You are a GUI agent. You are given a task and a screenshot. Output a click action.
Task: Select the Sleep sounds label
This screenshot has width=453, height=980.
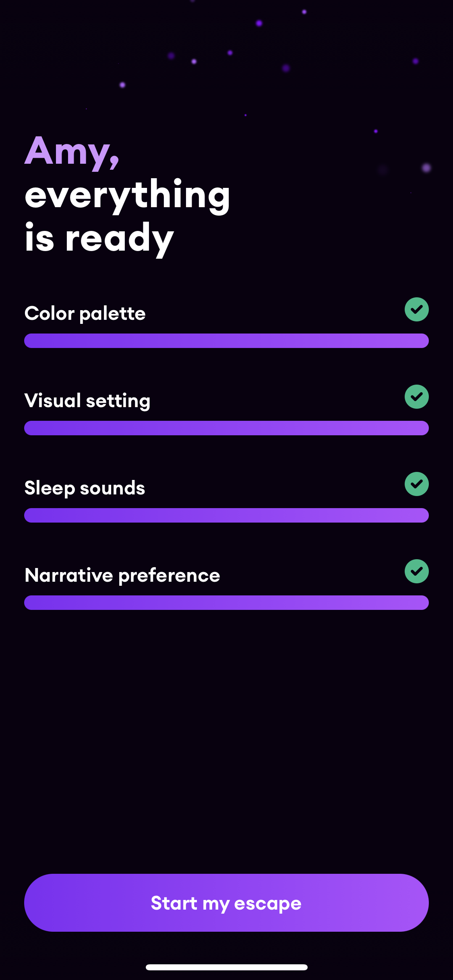[x=85, y=488]
